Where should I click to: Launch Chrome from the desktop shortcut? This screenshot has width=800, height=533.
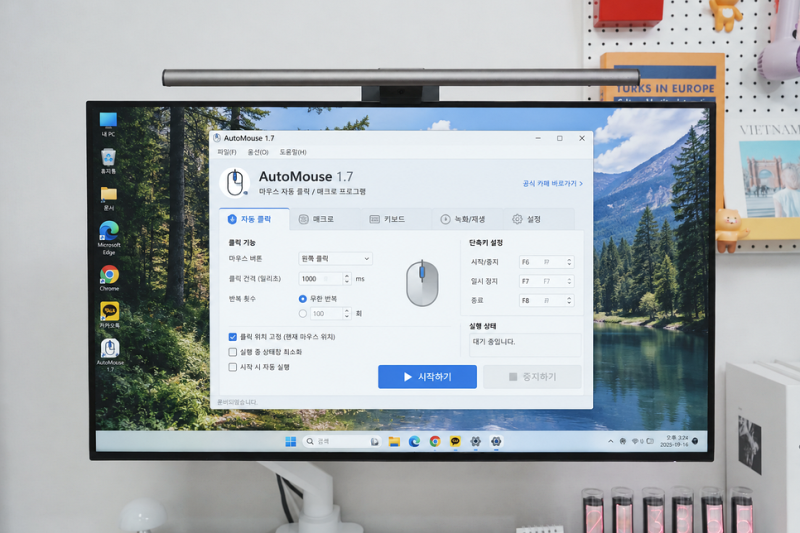coord(109,278)
